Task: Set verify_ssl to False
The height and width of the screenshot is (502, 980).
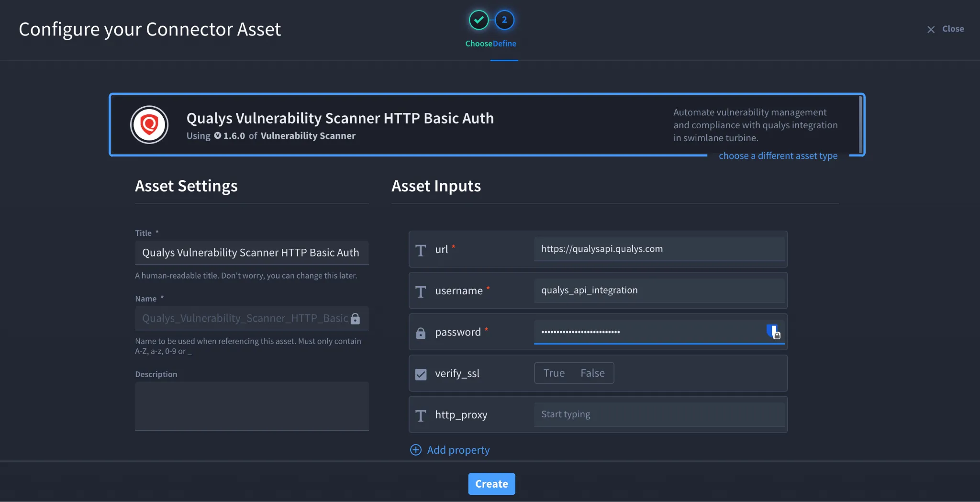Action: [592, 373]
